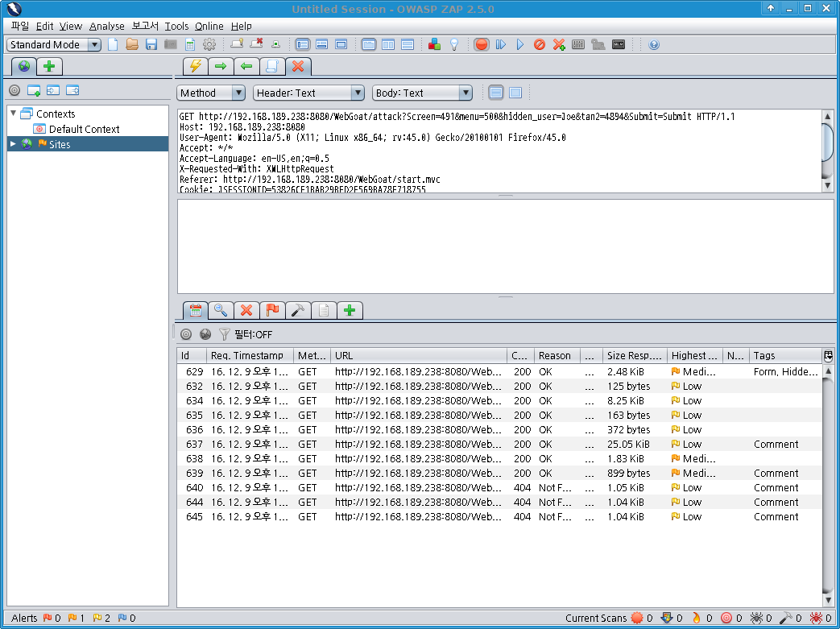Toggle combined display for header and body
This screenshot has height=629, width=840.
coord(515,93)
